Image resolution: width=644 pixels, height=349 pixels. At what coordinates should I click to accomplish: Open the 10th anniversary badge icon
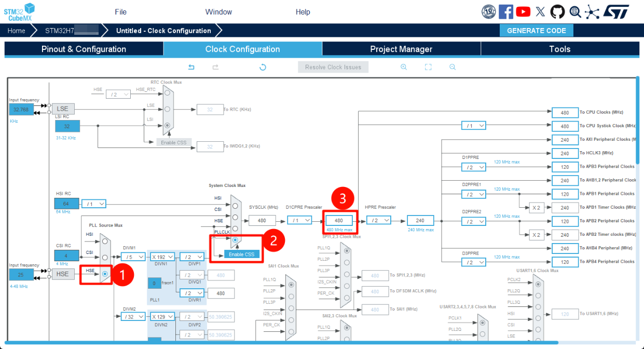(x=489, y=11)
